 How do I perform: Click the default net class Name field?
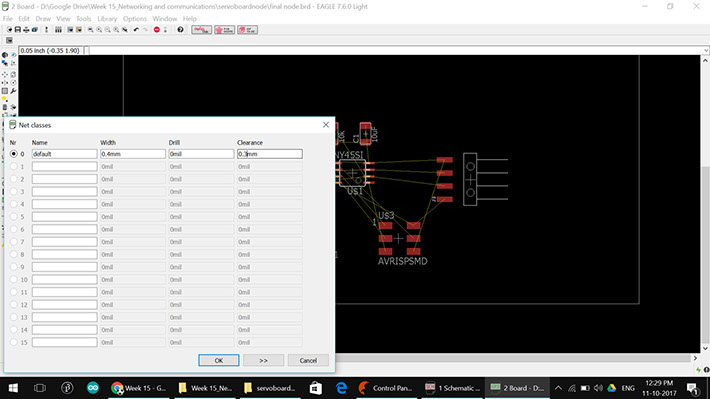click(64, 154)
